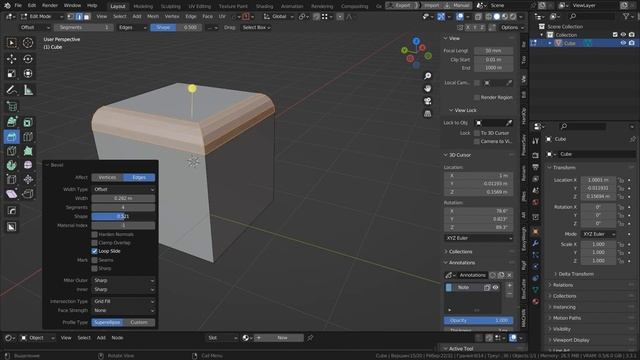Toggle Render Region checkbox
640x360 pixels.
click(477, 98)
